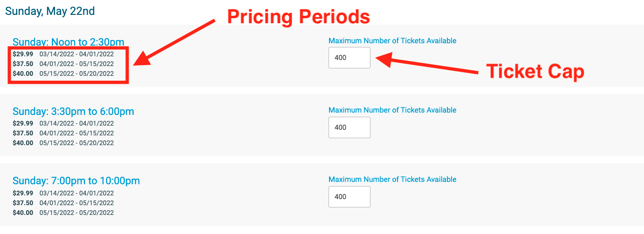644x234 pixels.
Task: Pick the $40.00 price row under 7:00pm slot
Action: pyautogui.click(x=63, y=213)
